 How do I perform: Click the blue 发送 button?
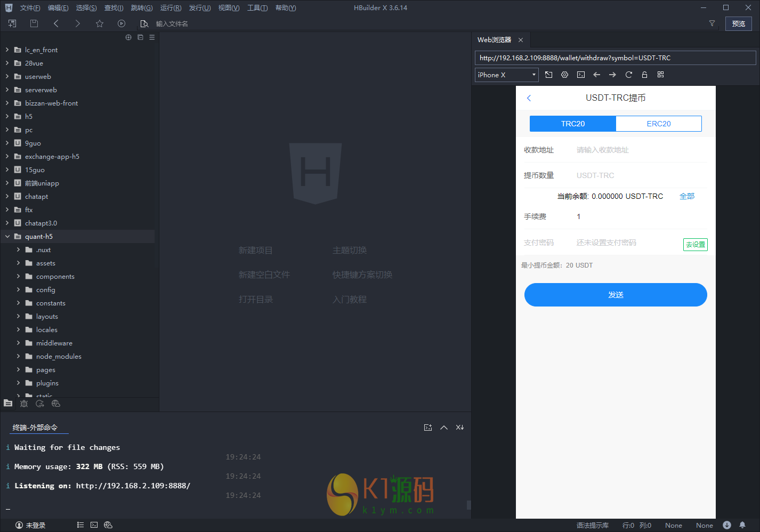click(x=615, y=295)
